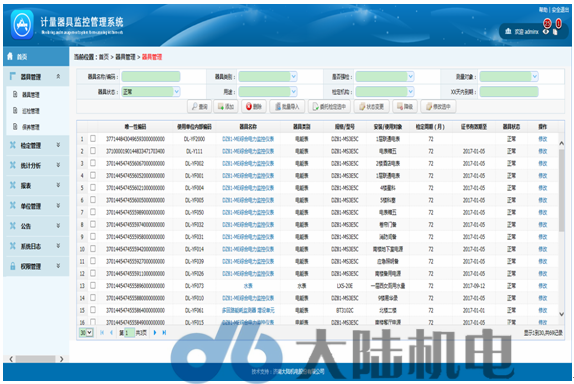Screen dimensions: 574x384
Task: Click the home icon for 首页
Action: tap(10, 56)
